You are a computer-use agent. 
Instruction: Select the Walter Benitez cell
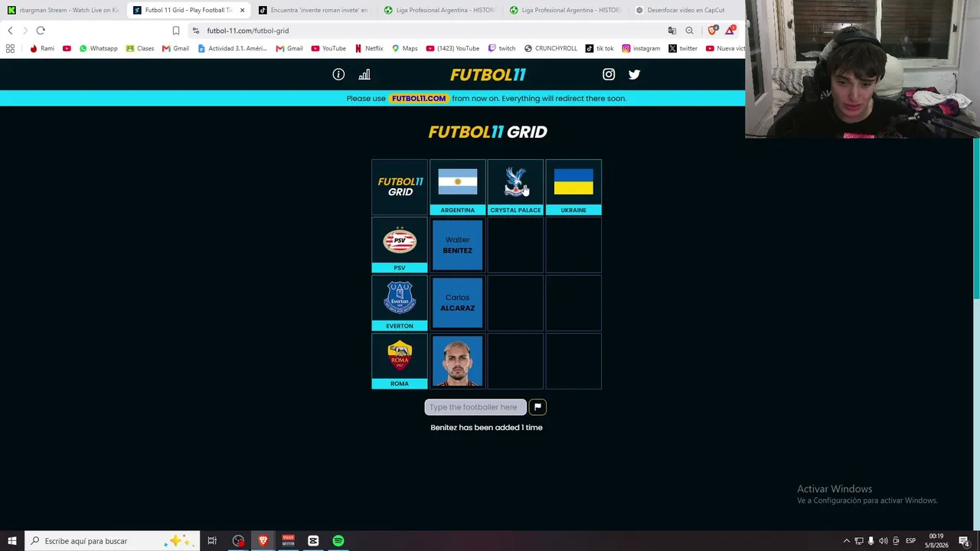pos(458,245)
